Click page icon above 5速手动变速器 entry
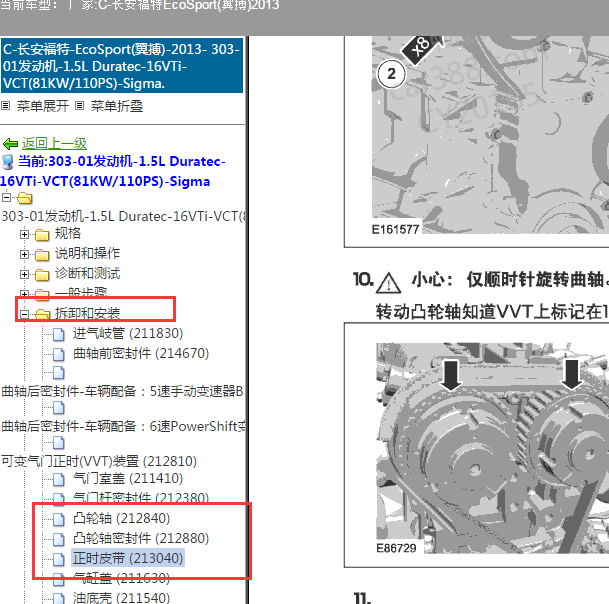The height and width of the screenshot is (604, 609). click(59, 372)
